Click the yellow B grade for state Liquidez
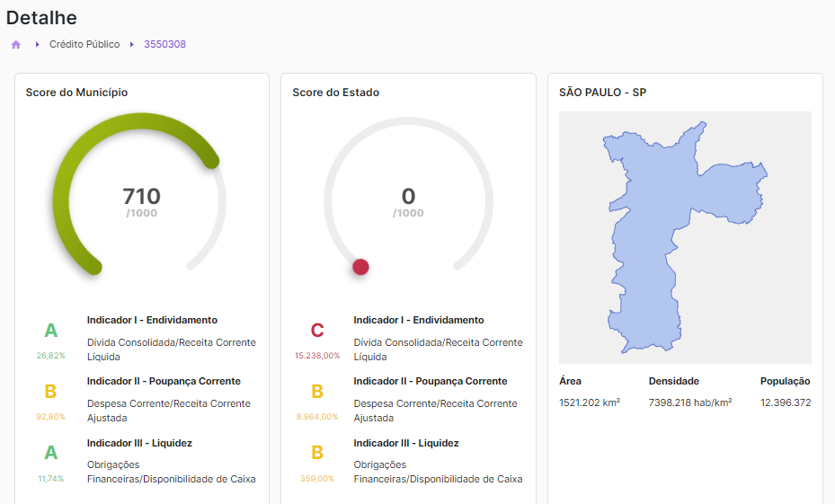 [x=317, y=454]
